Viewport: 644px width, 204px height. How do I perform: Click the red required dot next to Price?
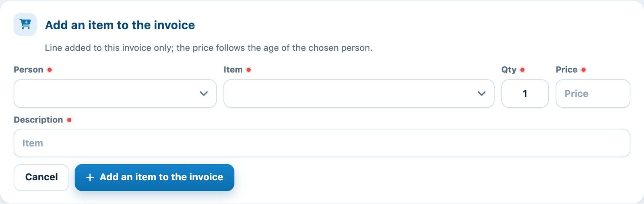[x=584, y=70]
